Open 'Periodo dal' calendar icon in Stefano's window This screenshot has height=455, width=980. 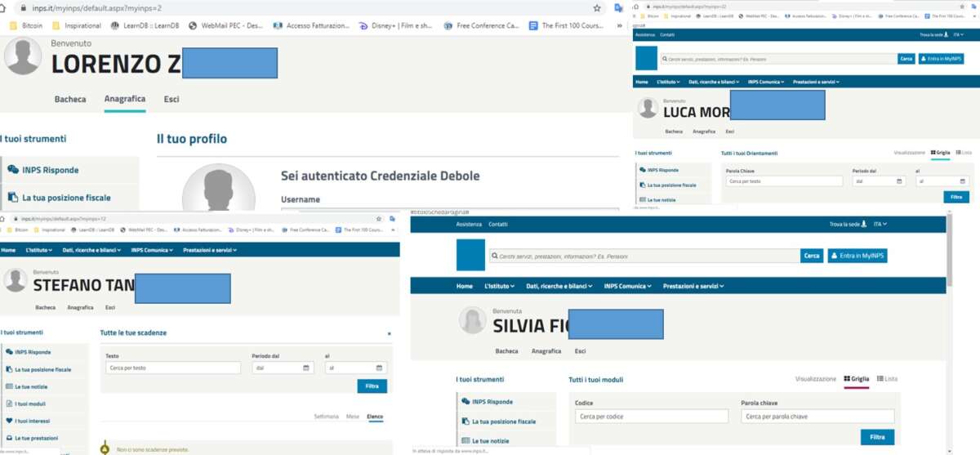tap(306, 368)
